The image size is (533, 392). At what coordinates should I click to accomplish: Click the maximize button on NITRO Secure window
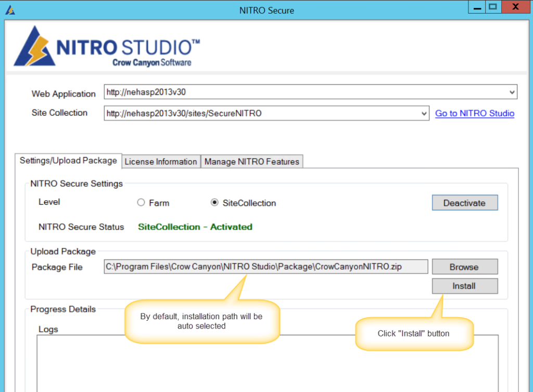coord(492,7)
